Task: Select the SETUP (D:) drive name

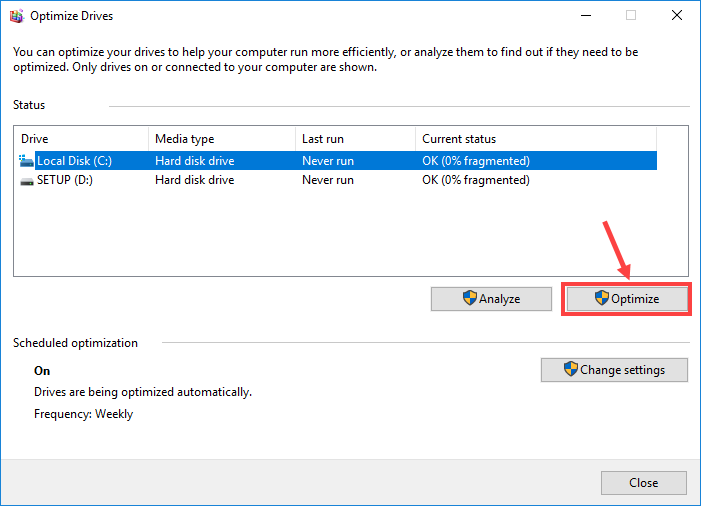Action: coord(66,180)
